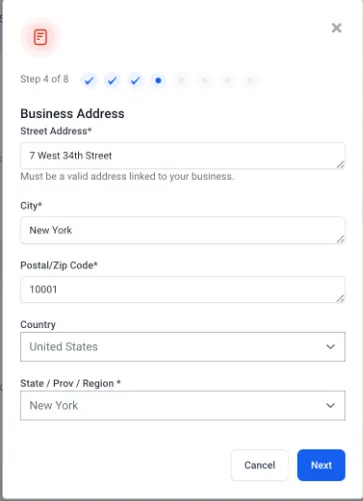The width and height of the screenshot is (363, 501).
Task: Click the Street Address text field
Action: pyautogui.click(x=183, y=156)
